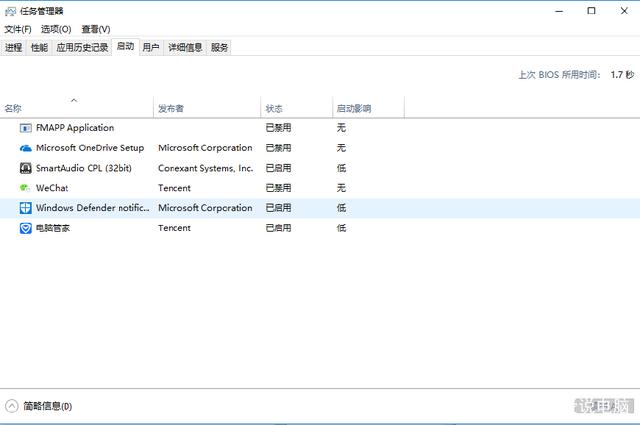Open the 查看(V) menu
This screenshot has height=425, width=640.
(x=96, y=29)
